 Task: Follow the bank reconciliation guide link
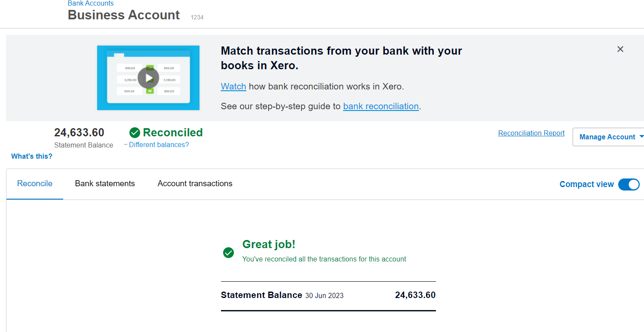coord(380,106)
